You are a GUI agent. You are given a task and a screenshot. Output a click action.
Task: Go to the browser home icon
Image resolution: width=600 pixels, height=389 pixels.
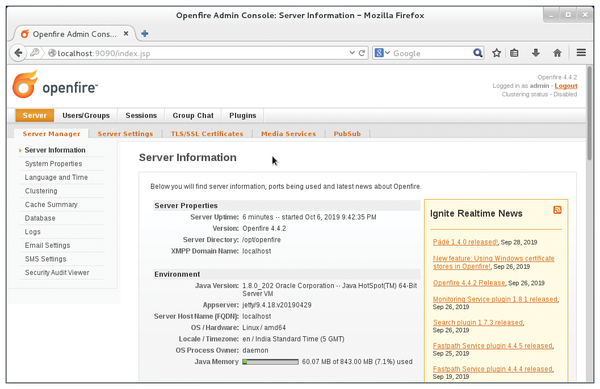tap(557, 53)
